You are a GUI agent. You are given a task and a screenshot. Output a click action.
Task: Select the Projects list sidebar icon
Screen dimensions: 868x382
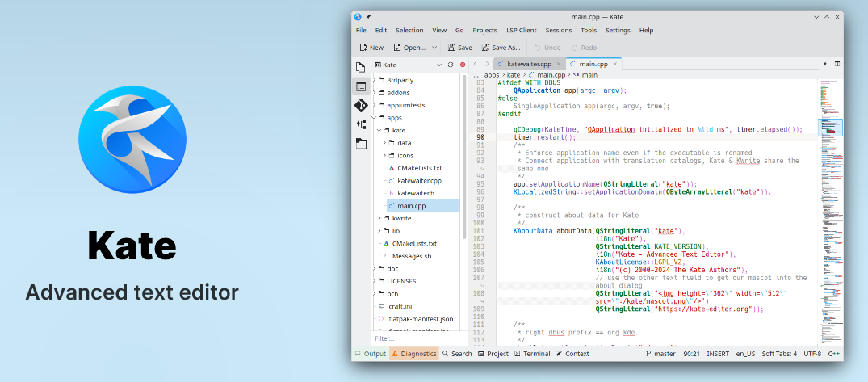361,86
